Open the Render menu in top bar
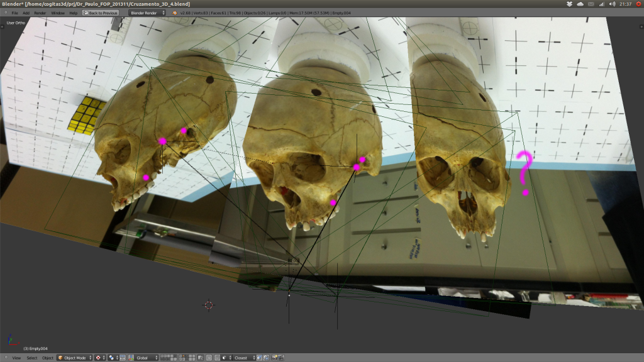This screenshot has height=362, width=644. tap(40, 13)
